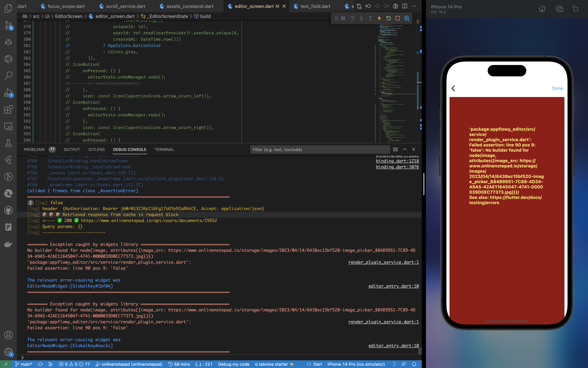Image resolution: width=588 pixels, height=368 pixels.
Task: Open the PROBLEMS panel tab
Action: coord(40,149)
